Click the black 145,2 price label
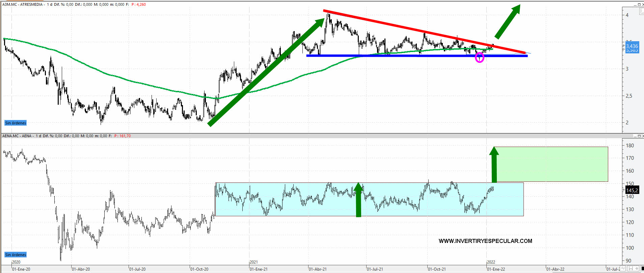 632,191
